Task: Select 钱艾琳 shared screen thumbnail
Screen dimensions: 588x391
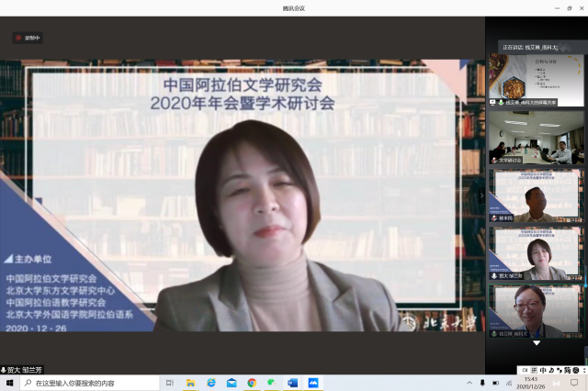Action: pos(535,76)
